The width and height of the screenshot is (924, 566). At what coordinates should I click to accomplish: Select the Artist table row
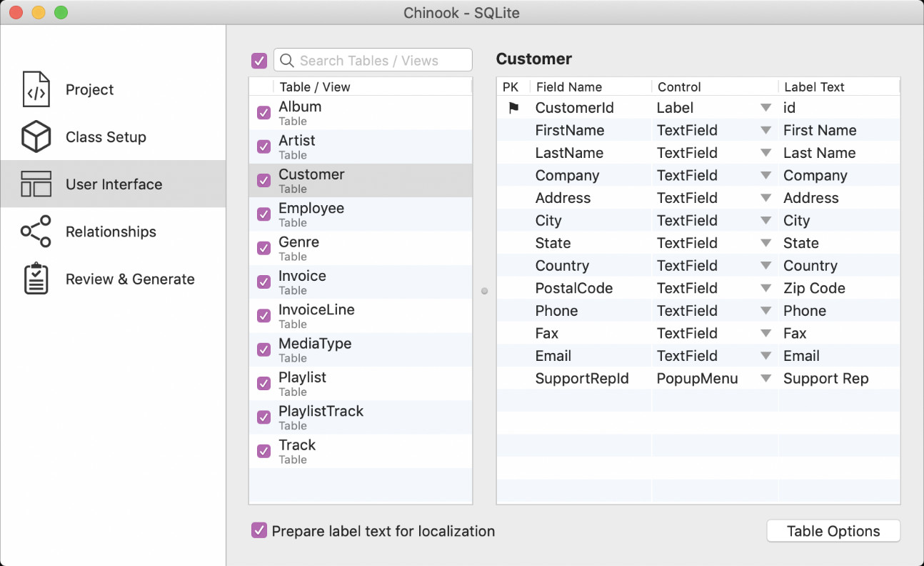[361, 147]
